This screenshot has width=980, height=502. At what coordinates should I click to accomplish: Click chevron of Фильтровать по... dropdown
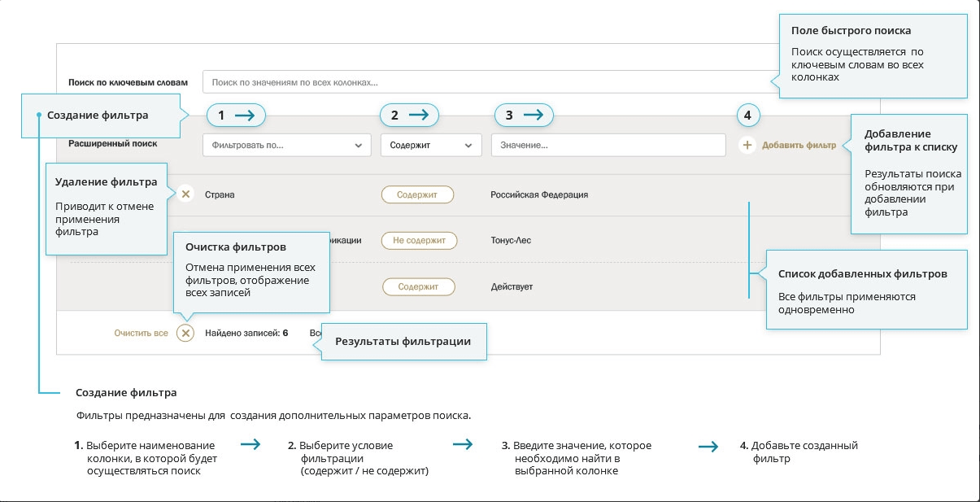[358, 146]
